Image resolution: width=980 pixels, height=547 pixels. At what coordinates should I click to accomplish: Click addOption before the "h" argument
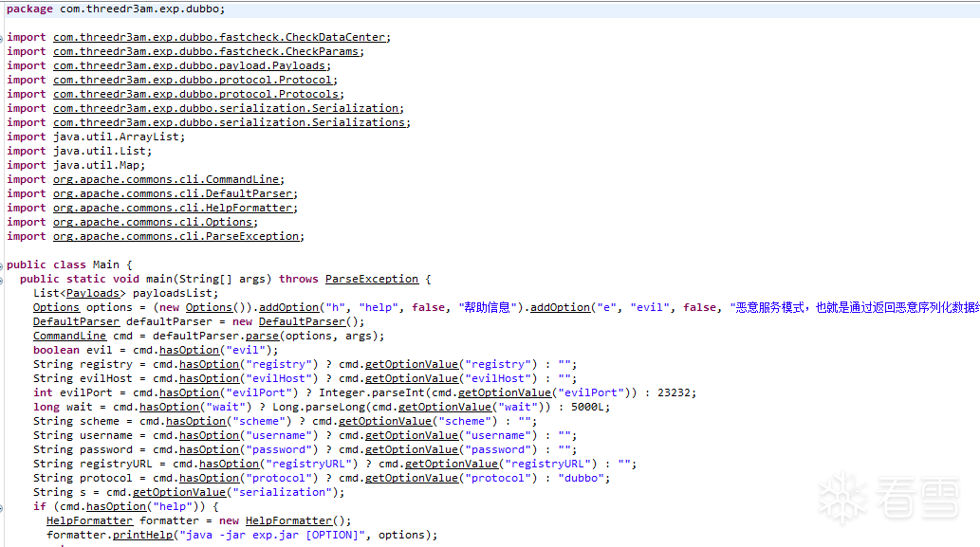point(288,308)
